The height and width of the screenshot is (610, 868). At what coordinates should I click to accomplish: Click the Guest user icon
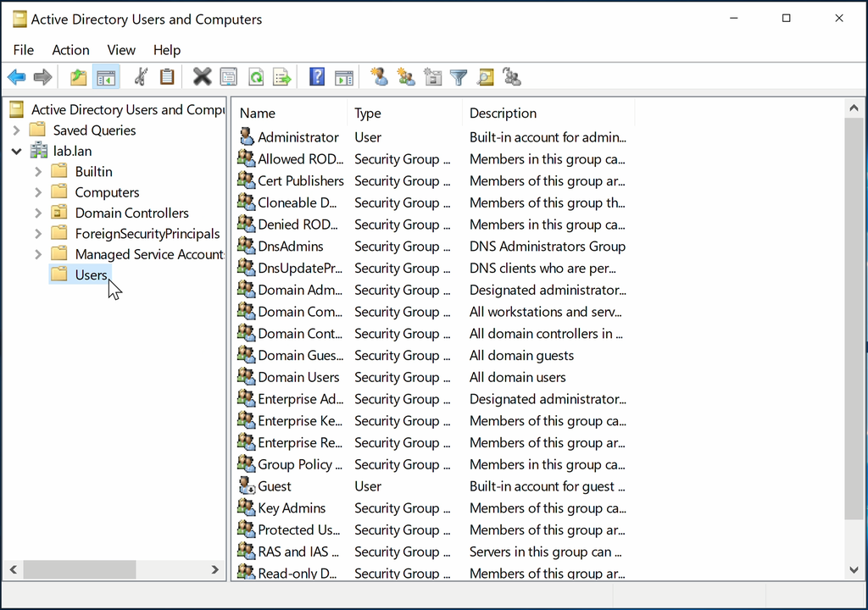pos(247,485)
